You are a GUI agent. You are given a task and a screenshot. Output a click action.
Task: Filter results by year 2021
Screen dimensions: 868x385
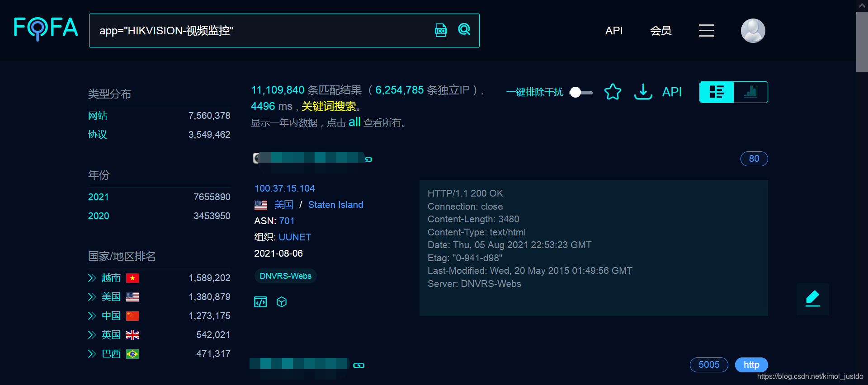tap(99, 197)
